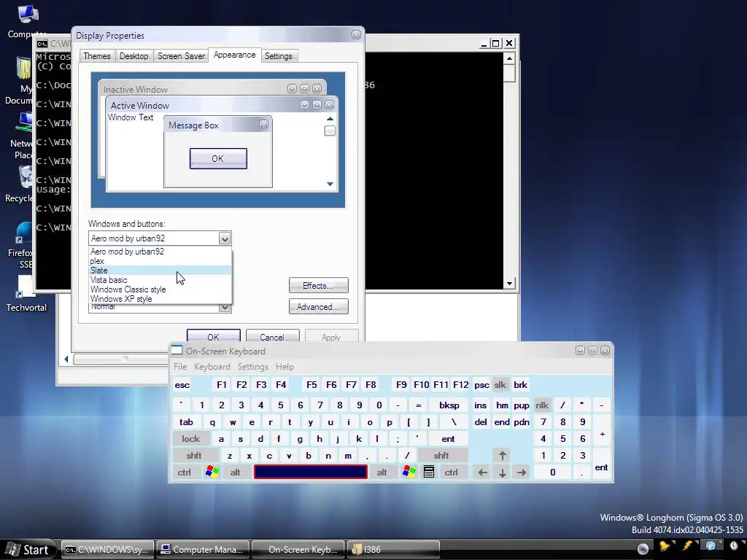Go to the Screen Saver tab
Screen dimensions: 747x560
181,55
